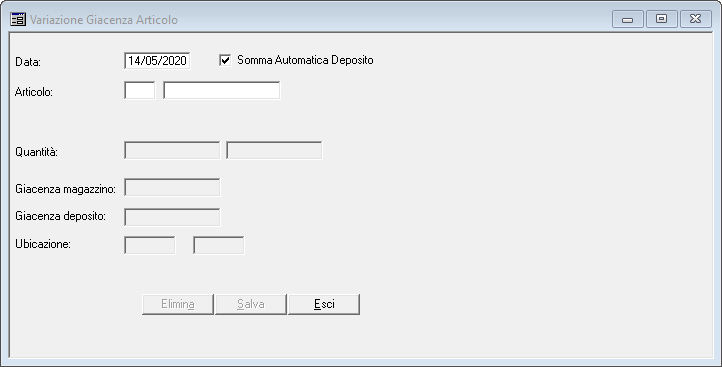Click the form icon in the title bar

point(18,19)
